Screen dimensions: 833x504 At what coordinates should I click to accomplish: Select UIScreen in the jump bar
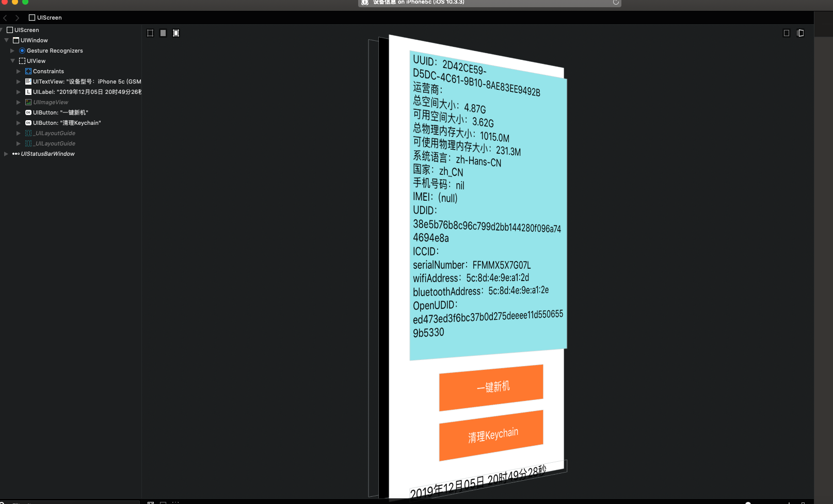click(45, 17)
